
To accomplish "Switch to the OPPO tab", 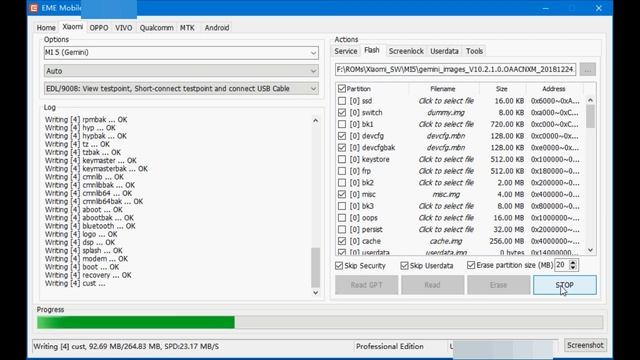I will (x=99, y=28).
